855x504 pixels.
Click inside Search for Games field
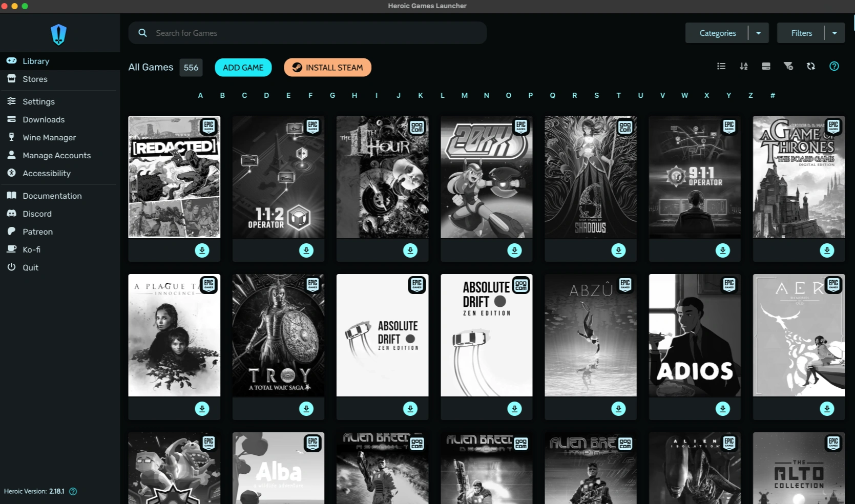(307, 33)
